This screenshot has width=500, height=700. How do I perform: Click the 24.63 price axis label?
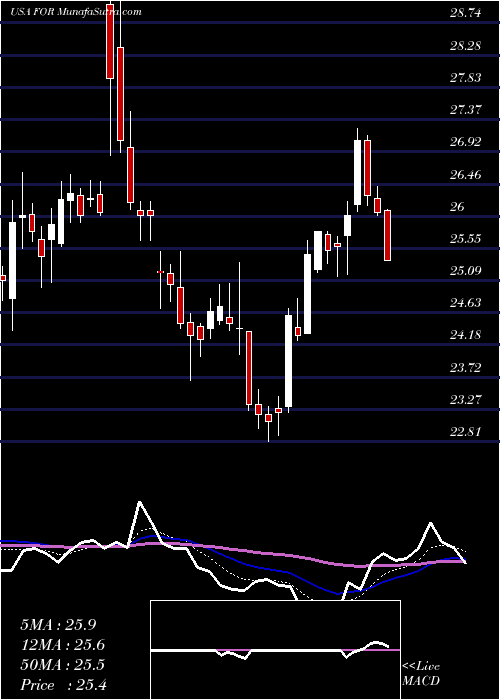pyautogui.click(x=466, y=302)
